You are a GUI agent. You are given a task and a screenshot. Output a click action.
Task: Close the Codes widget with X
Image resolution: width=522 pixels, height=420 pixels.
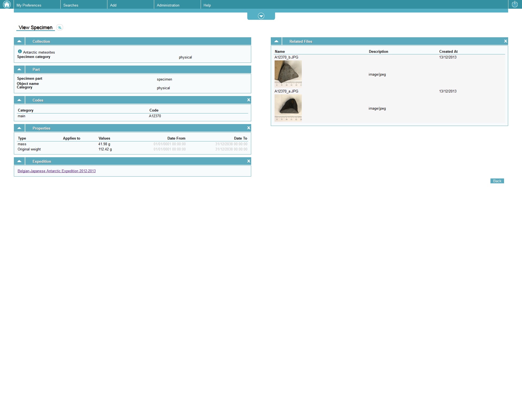tap(248, 100)
